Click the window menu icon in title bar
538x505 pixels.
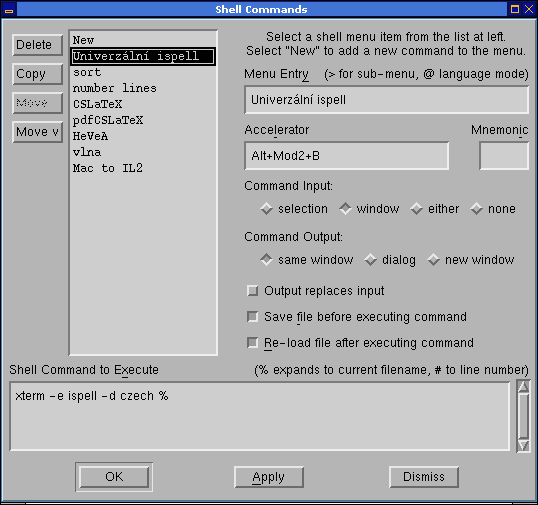pyautogui.click(x=9, y=9)
